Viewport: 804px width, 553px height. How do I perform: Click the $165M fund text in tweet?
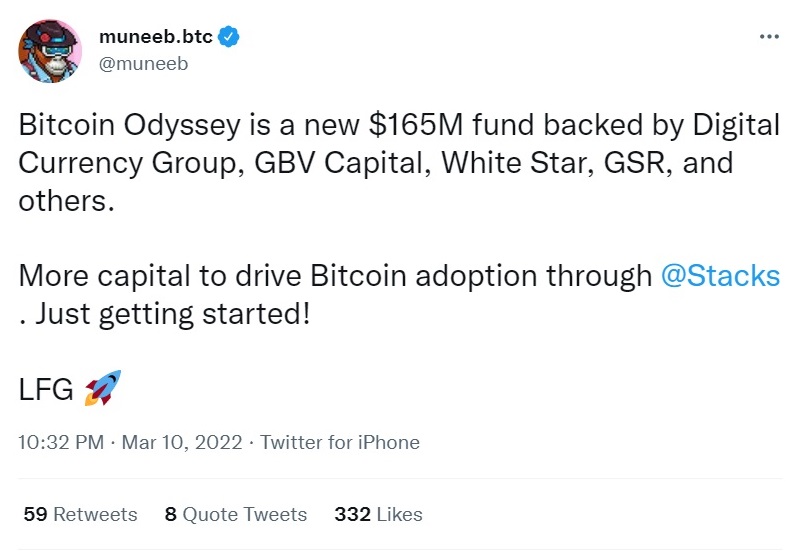tap(451, 125)
